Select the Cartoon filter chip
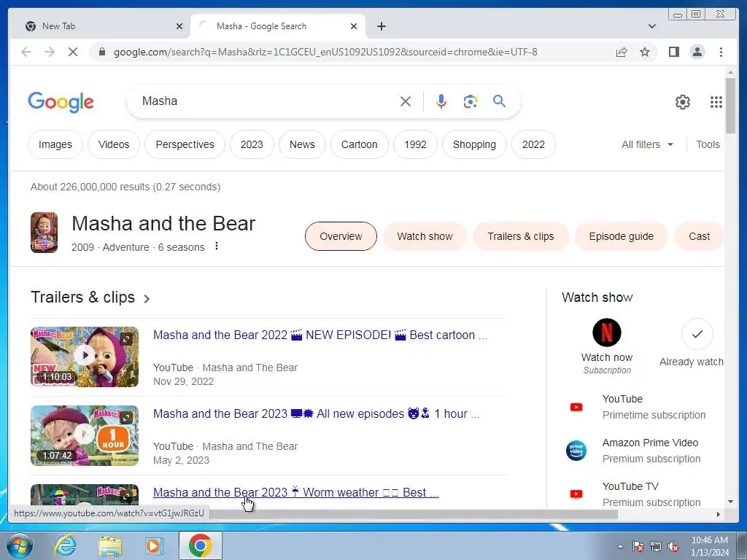 click(359, 144)
